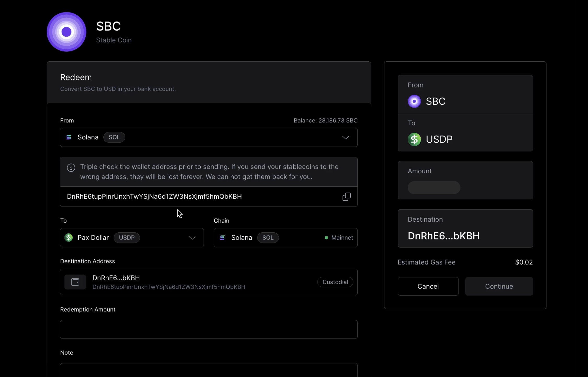The width and height of the screenshot is (588, 377).
Task: Click the info icon in the warning box
Action: click(x=71, y=168)
